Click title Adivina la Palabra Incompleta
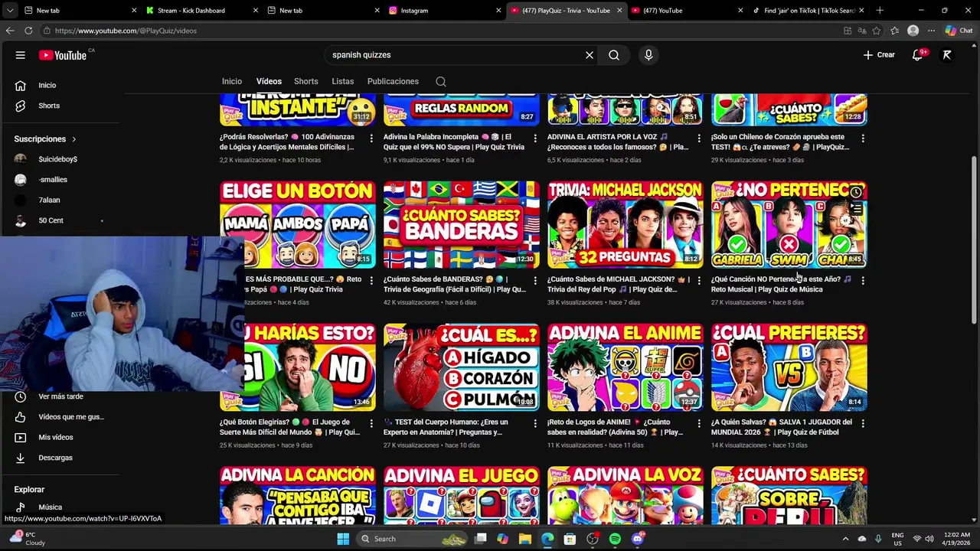The width and height of the screenshot is (980, 551). tap(454, 142)
